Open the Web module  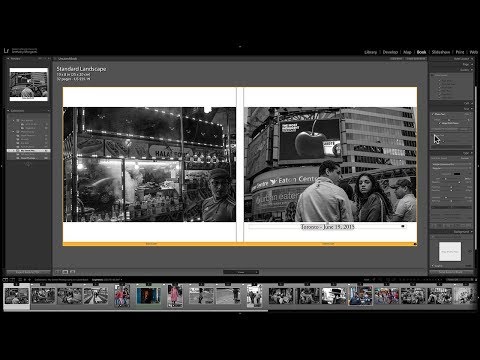pos(474,52)
